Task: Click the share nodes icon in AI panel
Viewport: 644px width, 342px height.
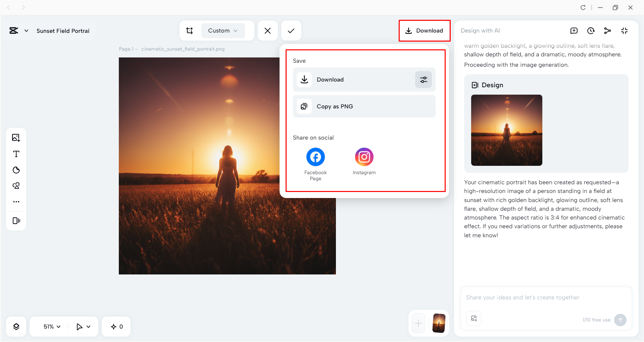Action: [607, 31]
